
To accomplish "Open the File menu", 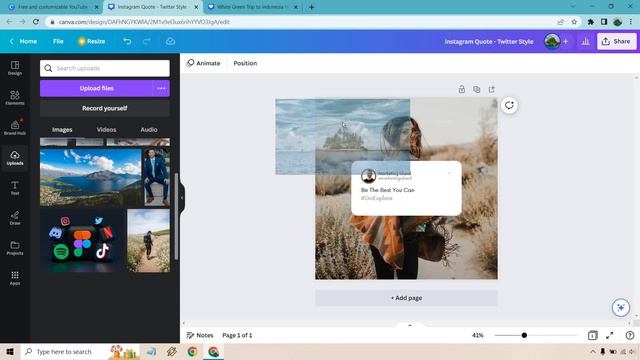I will coord(58,41).
